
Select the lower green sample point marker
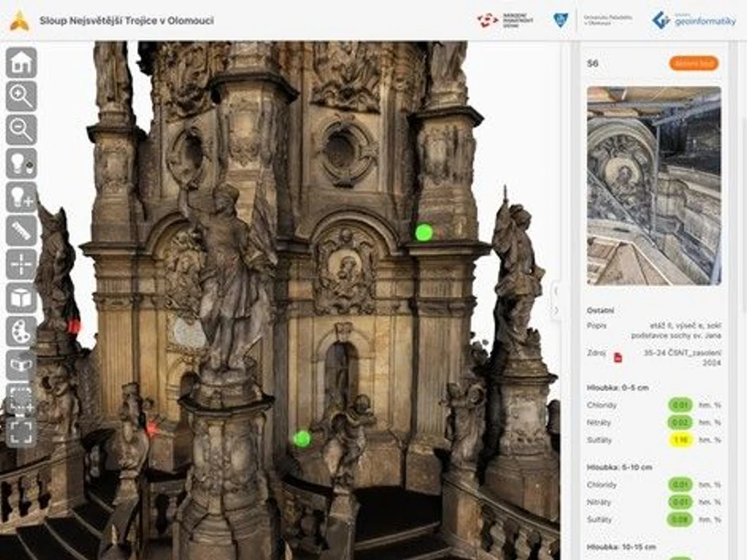[302, 438]
